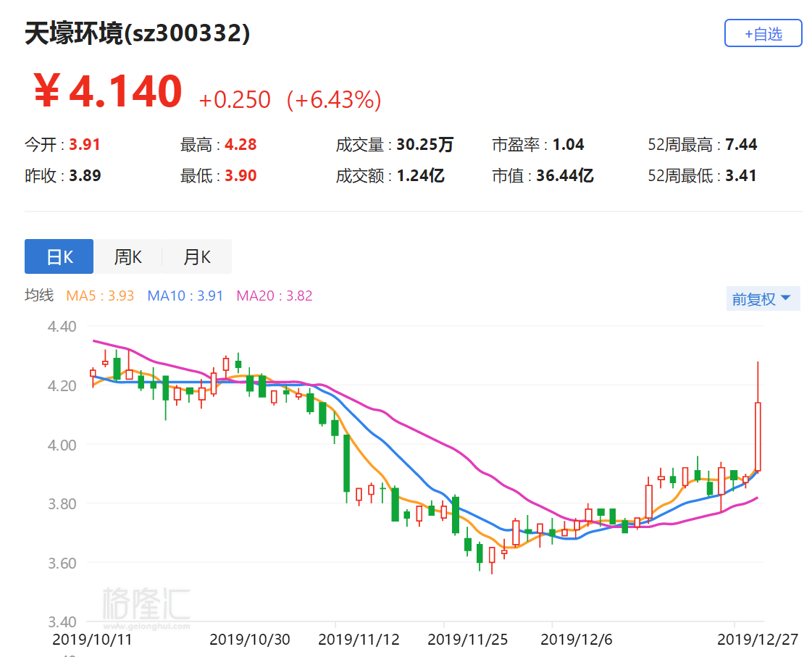Switch to the 日K daily chart tab

pos(59,256)
